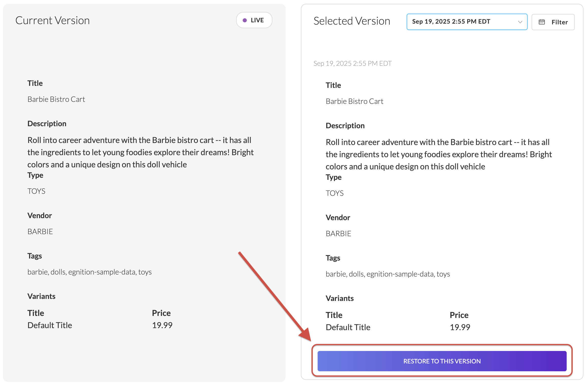Click BARBIE vendor value in selected version
588x385 pixels.
[338, 234]
